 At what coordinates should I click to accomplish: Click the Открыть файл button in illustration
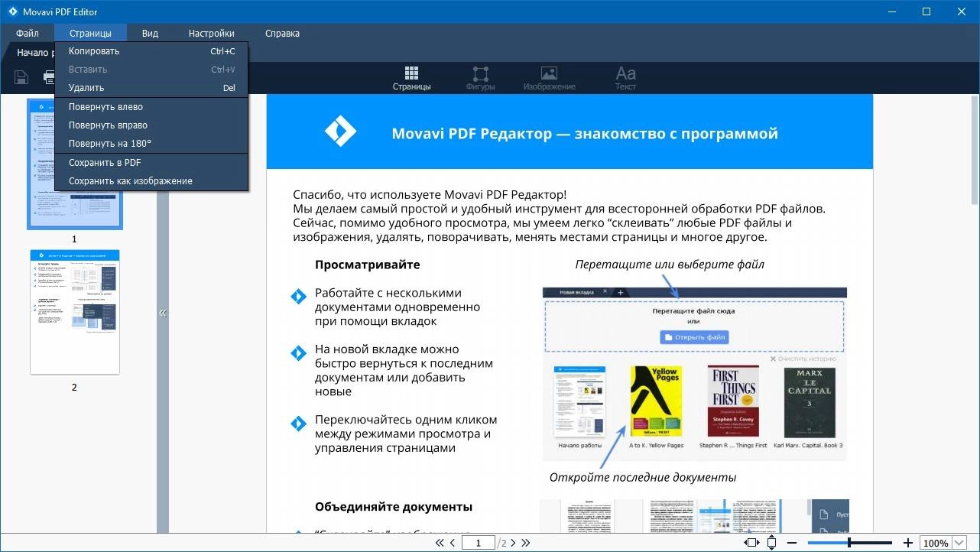[x=694, y=337]
